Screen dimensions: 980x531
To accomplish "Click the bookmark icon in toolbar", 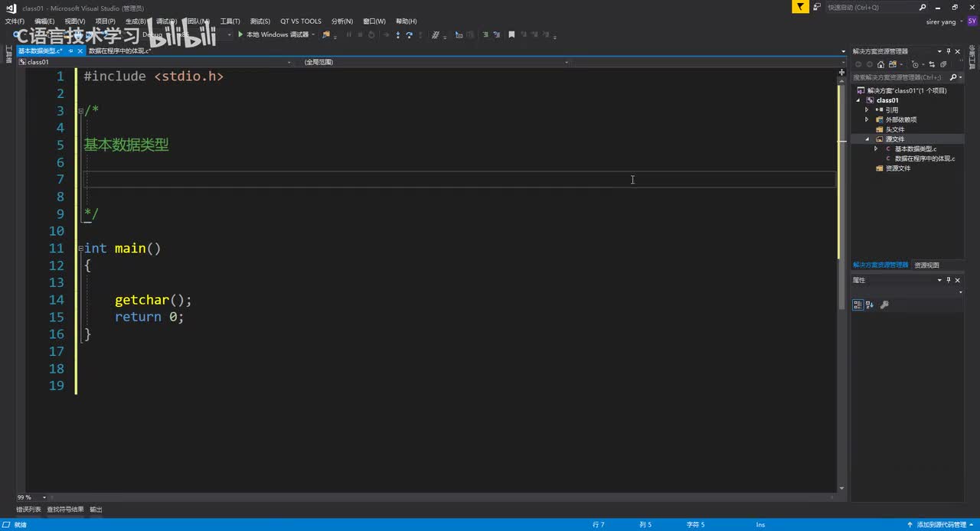I will coord(511,34).
